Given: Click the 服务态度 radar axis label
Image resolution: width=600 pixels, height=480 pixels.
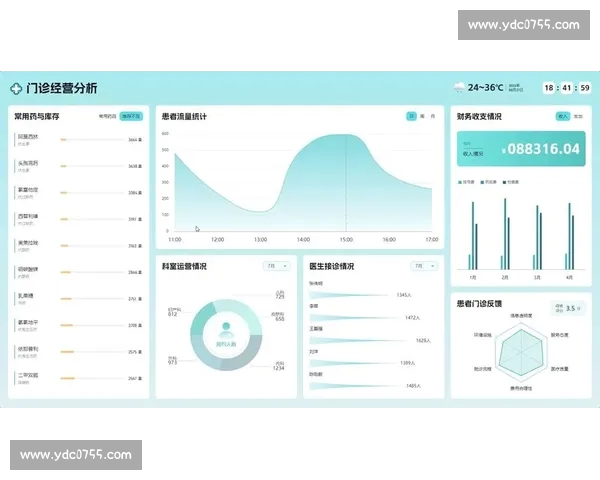Looking at the screenshot, I should click(x=559, y=335).
